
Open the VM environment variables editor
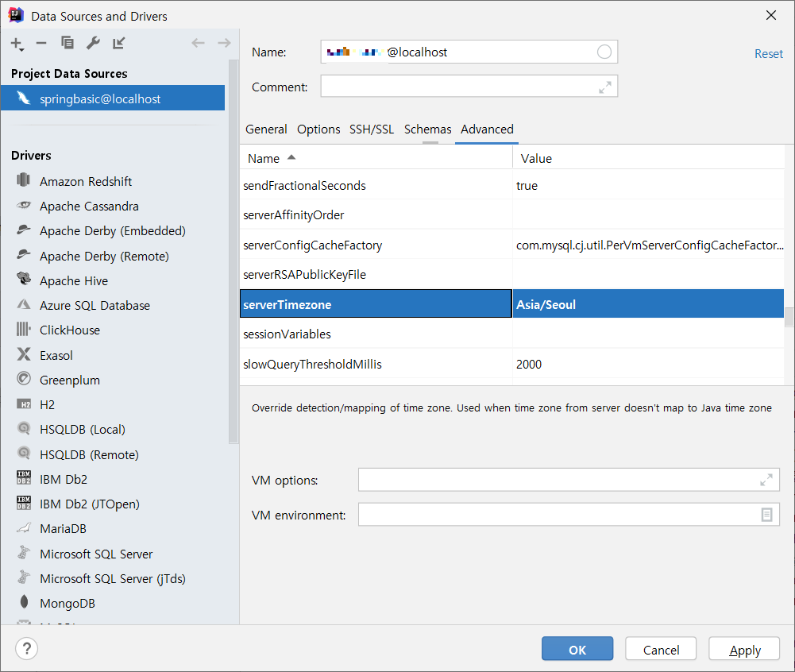coord(766,514)
